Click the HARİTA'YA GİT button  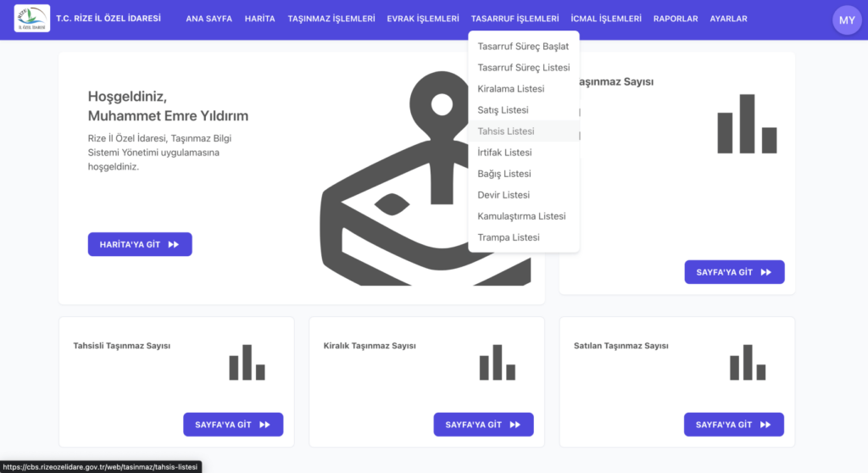140,244
